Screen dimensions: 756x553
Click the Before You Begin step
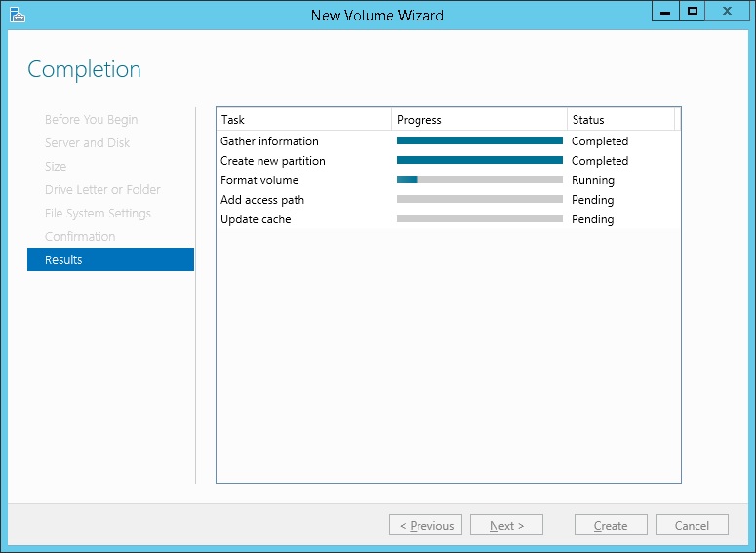coord(91,119)
